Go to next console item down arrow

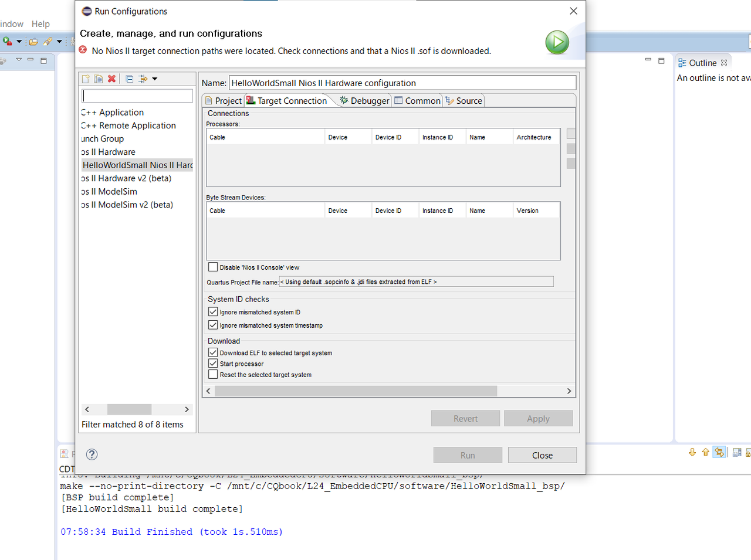pos(692,452)
